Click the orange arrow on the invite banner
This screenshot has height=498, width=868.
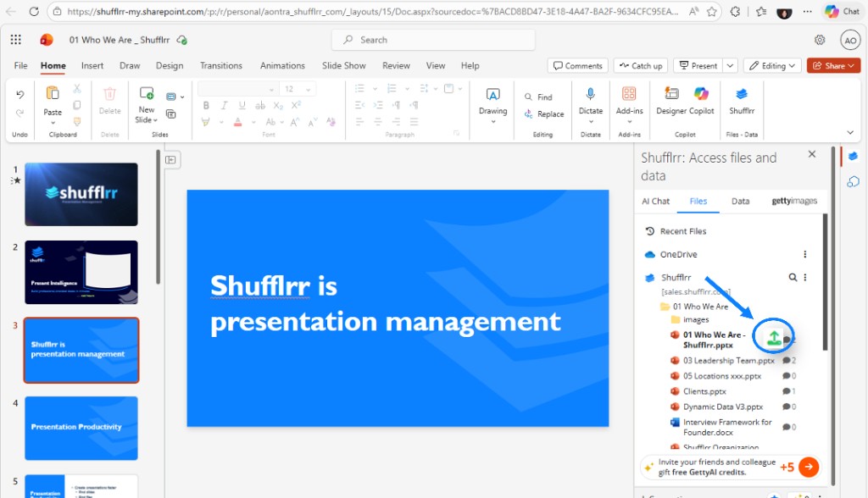[809, 467]
